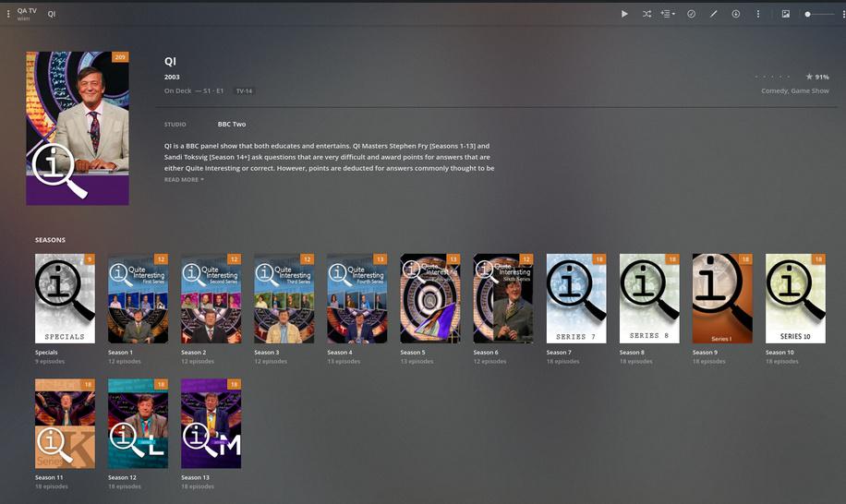This screenshot has height=504, width=846.
Task: Shuffle QI episodes
Action: [647, 14]
